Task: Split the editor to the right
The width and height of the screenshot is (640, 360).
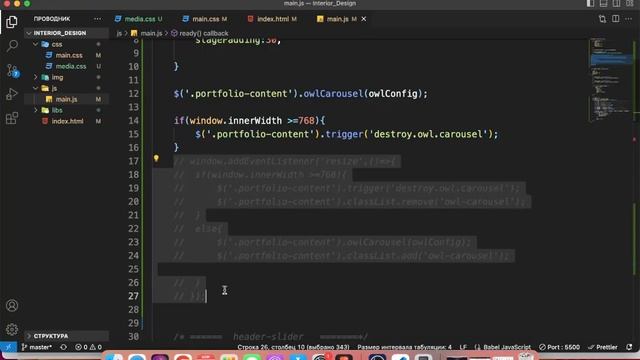Action: tap(615, 19)
